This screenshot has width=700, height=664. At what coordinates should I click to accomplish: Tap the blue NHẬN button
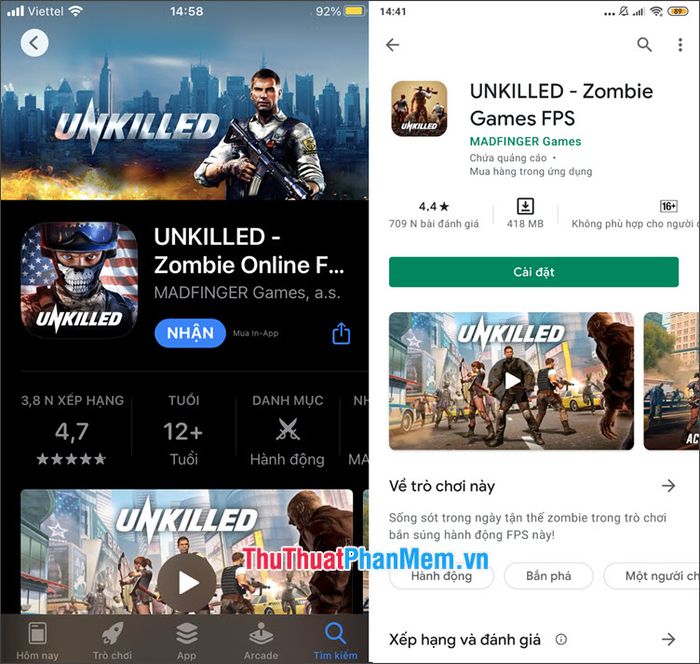click(190, 333)
